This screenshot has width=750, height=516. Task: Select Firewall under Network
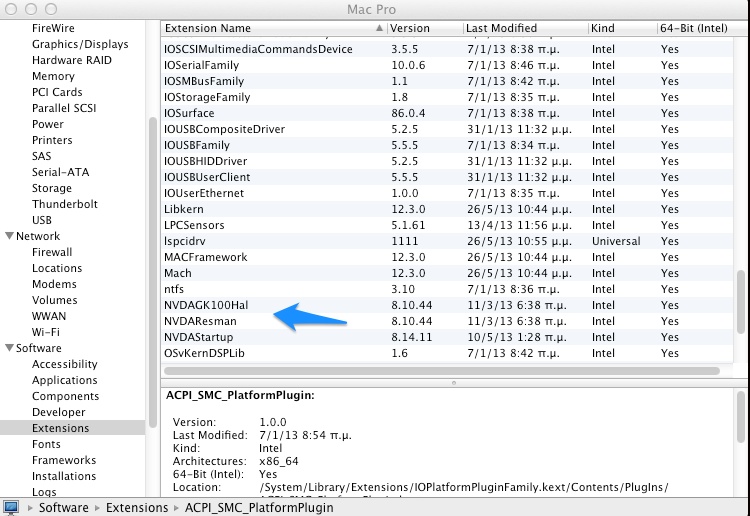(x=52, y=252)
